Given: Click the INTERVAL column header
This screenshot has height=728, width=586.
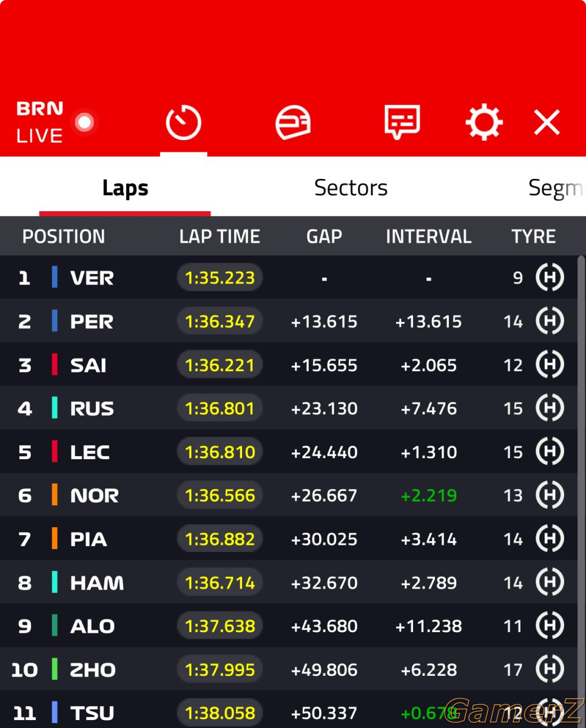Looking at the screenshot, I should pos(428,237).
